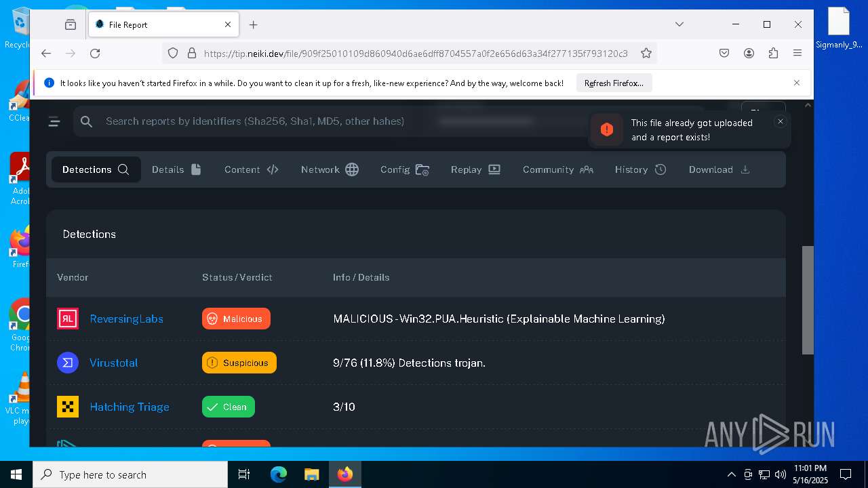Viewport: 868px width, 488px height.
Task: Open the Firefox application menu
Action: (797, 53)
